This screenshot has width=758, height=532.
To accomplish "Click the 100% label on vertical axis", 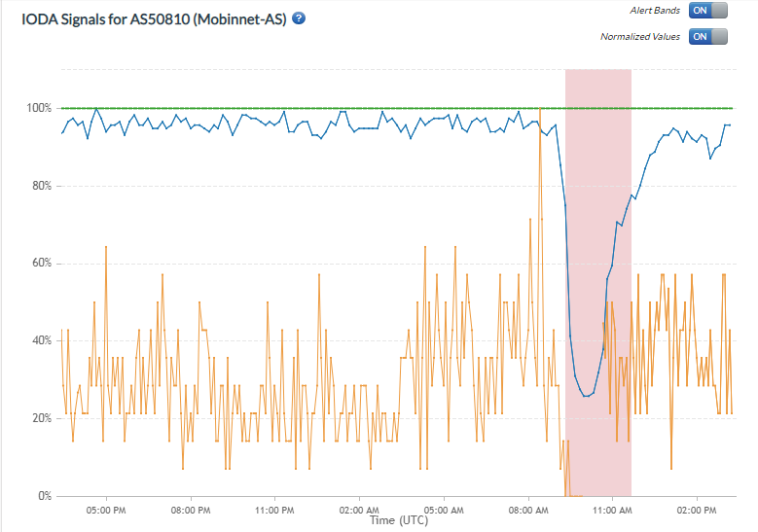I will [x=38, y=108].
